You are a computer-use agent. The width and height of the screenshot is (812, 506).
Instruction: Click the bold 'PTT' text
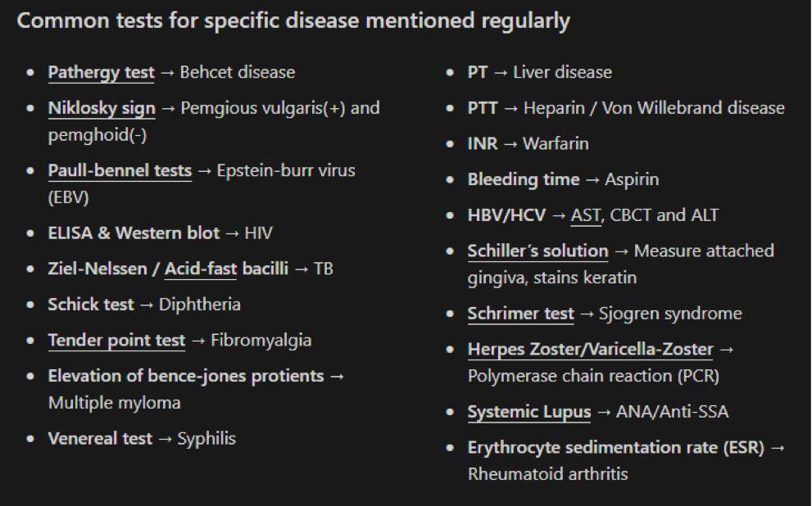[x=482, y=108]
